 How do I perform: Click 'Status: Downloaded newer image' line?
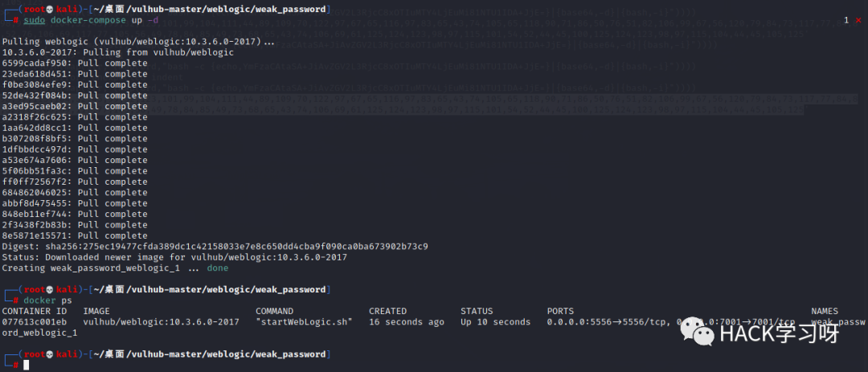point(174,258)
